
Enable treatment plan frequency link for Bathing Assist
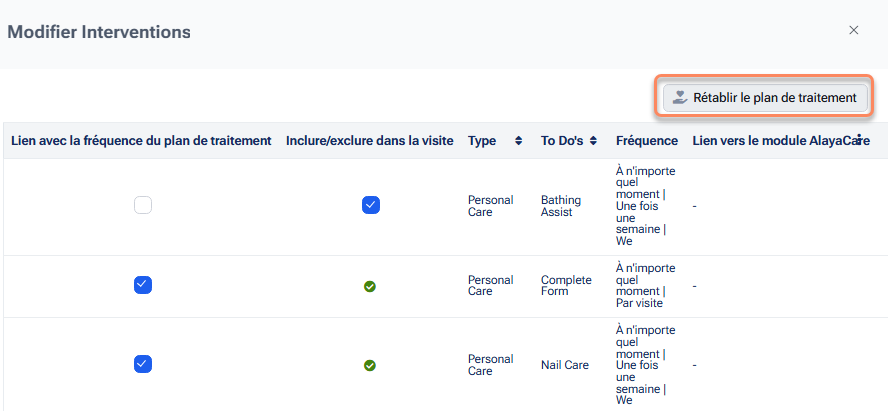[143, 205]
